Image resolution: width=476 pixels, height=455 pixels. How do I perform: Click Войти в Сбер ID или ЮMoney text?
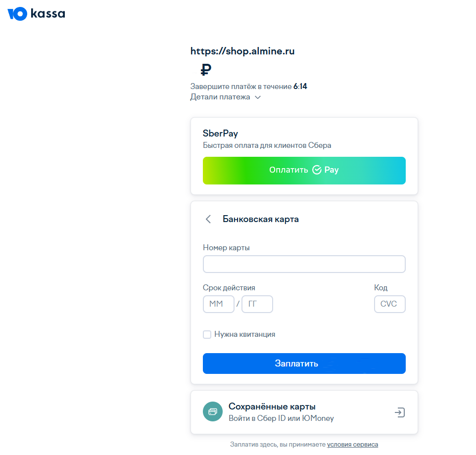pyautogui.click(x=281, y=418)
